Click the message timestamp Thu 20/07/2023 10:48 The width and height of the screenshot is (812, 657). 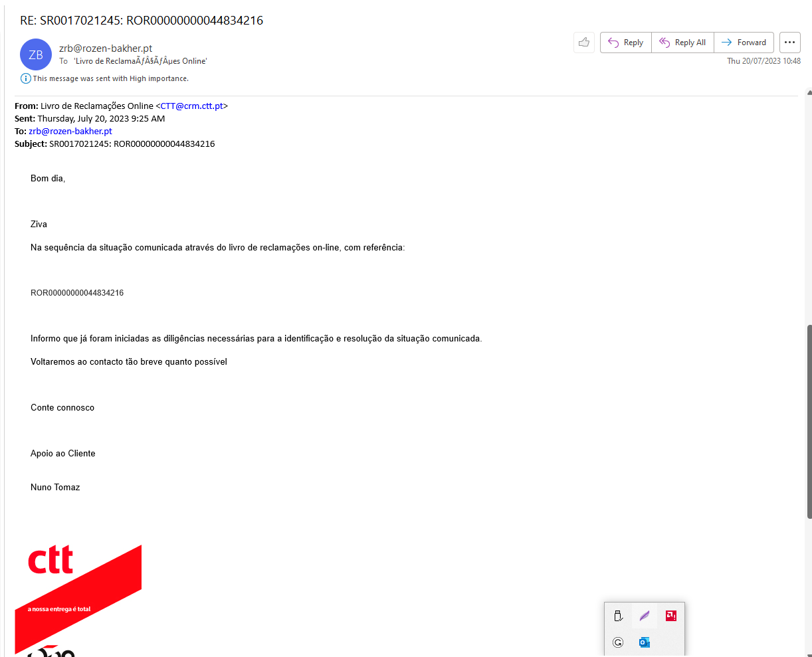click(763, 60)
